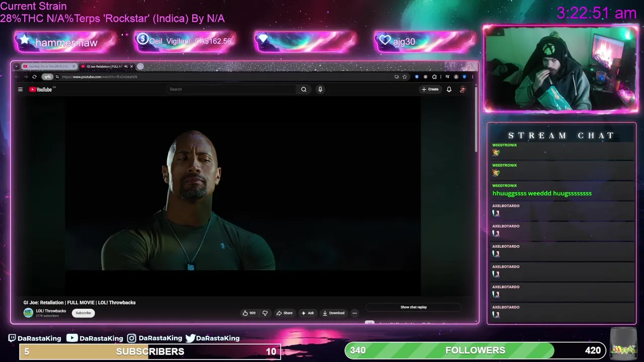Click the video title GI Joe: Retaliation
644x362 pixels.
[x=79, y=303]
